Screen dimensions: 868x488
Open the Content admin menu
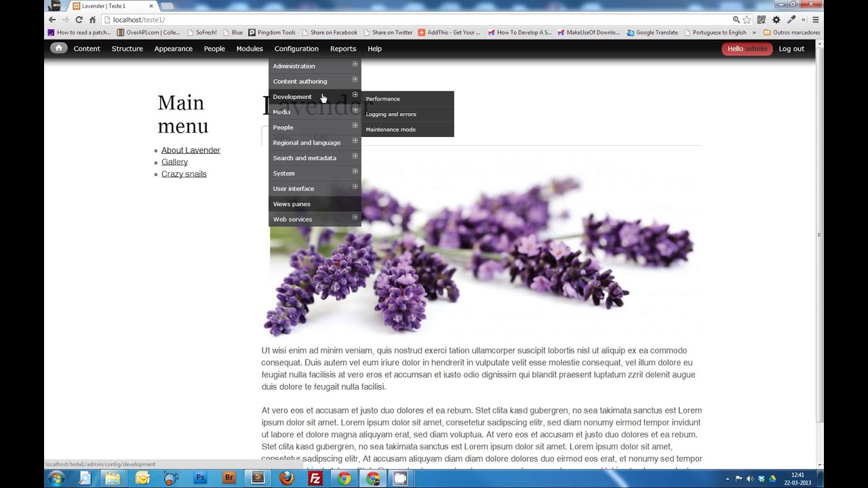click(x=87, y=49)
